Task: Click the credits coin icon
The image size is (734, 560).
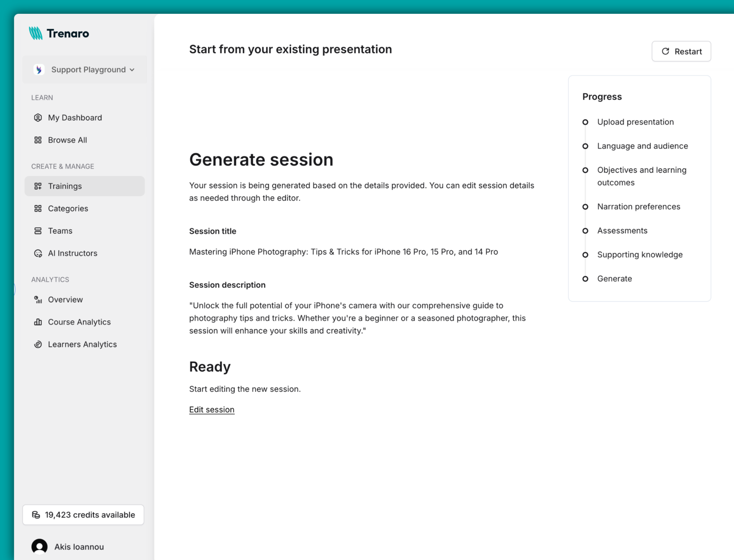Action: coord(36,515)
